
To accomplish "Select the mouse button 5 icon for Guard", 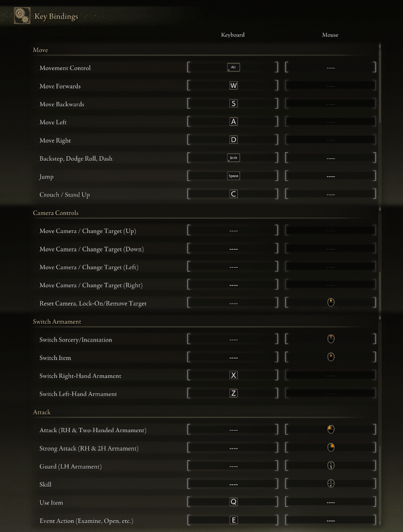I will tap(331, 466).
